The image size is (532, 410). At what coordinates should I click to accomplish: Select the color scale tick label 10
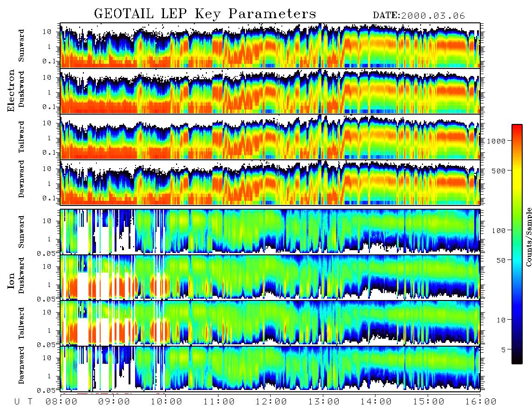[500, 320]
